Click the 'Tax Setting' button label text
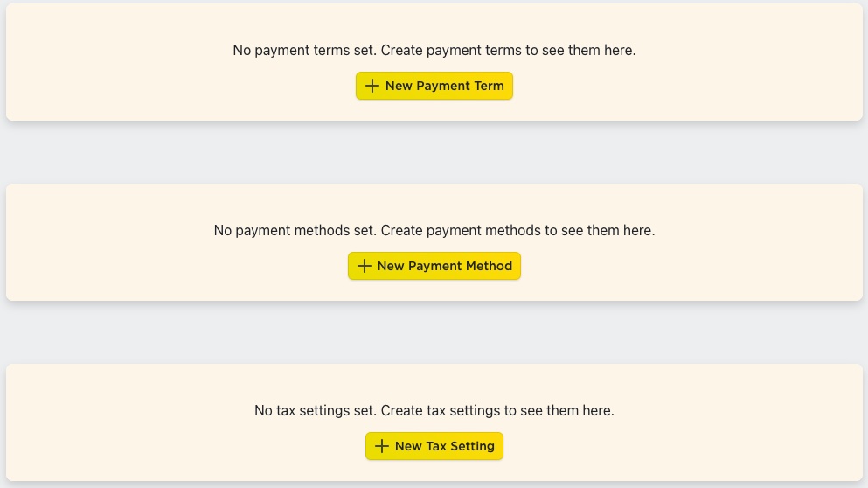 pyautogui.click(x=460, y=446)
